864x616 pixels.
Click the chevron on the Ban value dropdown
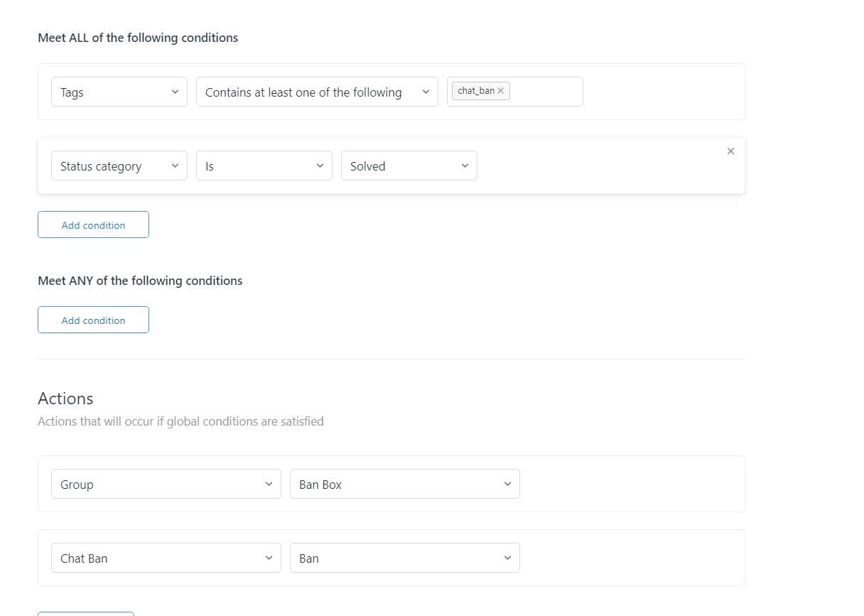[507, 558]
